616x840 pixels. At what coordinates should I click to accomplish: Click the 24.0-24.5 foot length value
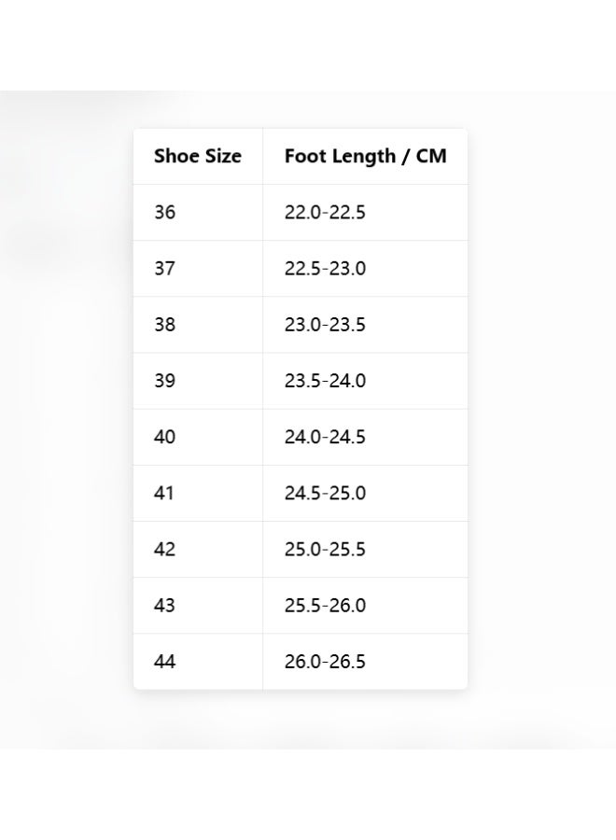click(x=325, y=437)
